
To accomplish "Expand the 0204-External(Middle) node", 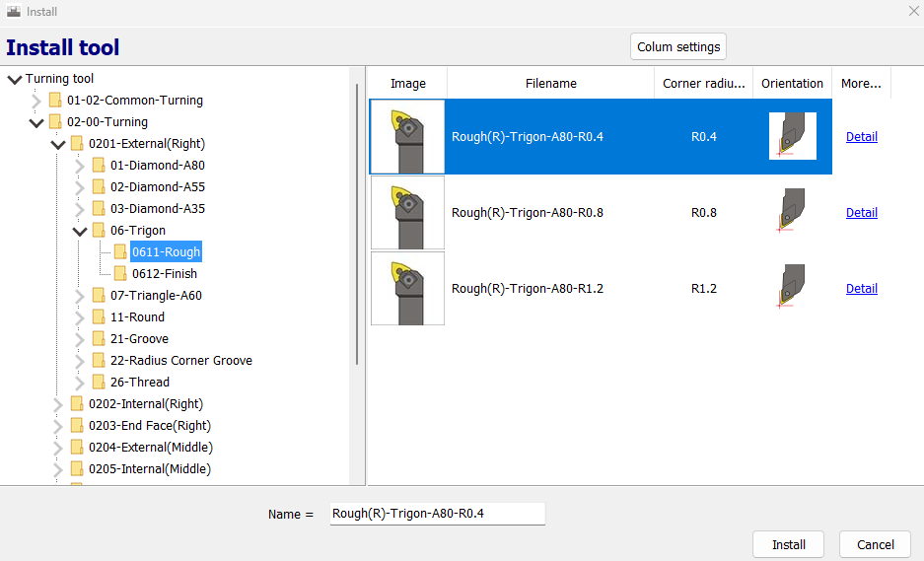I will coord(58,448).
